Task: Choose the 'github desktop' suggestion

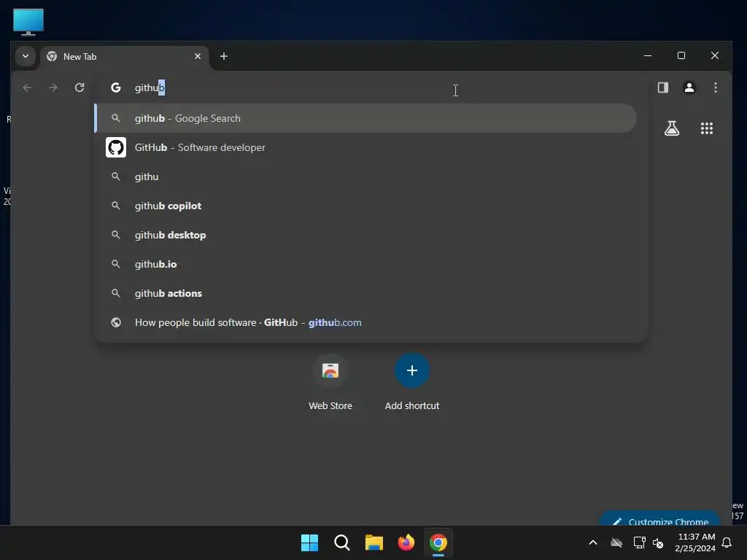Action: tap(365, 235)
